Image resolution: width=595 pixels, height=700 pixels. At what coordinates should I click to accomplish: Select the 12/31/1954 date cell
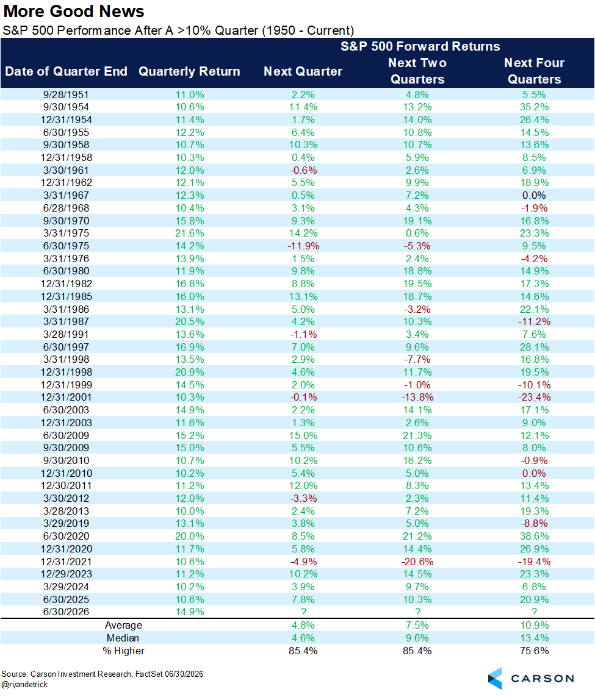tap(66, 120)
